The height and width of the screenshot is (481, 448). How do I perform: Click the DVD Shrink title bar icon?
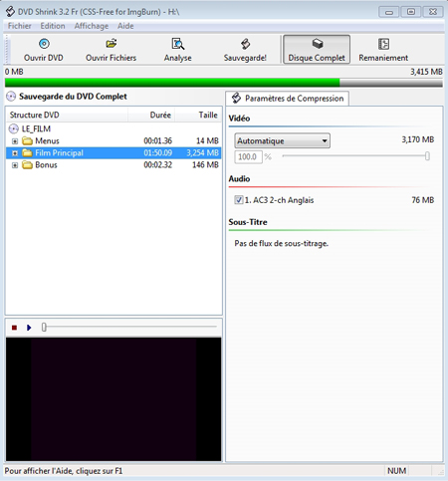pyautogui.click(x=10, y=12)
